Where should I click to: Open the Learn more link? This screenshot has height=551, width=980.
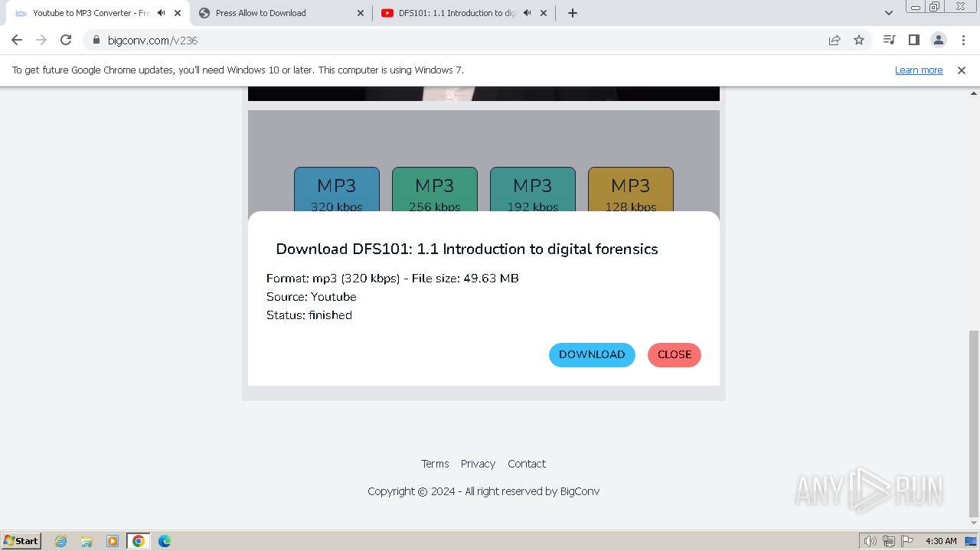(919, 70)
